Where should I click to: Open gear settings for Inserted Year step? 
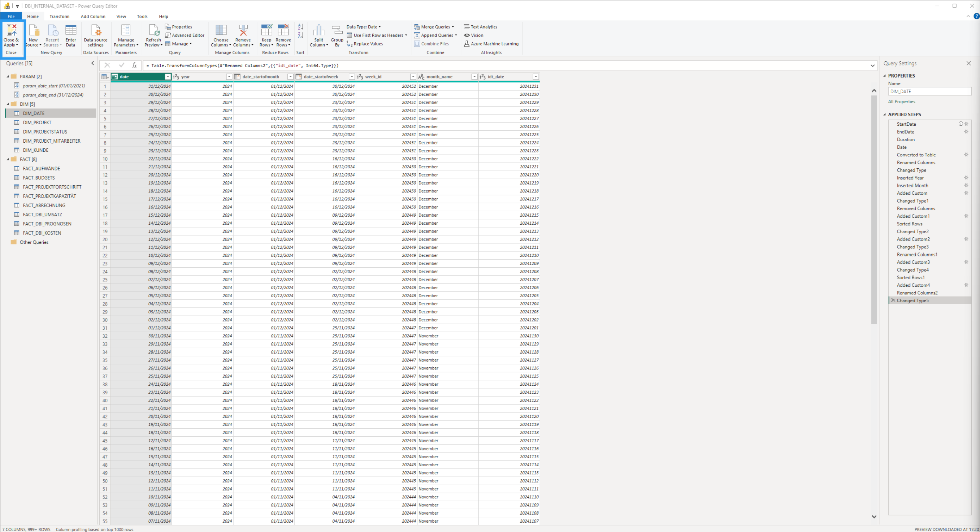pos(966,178)
